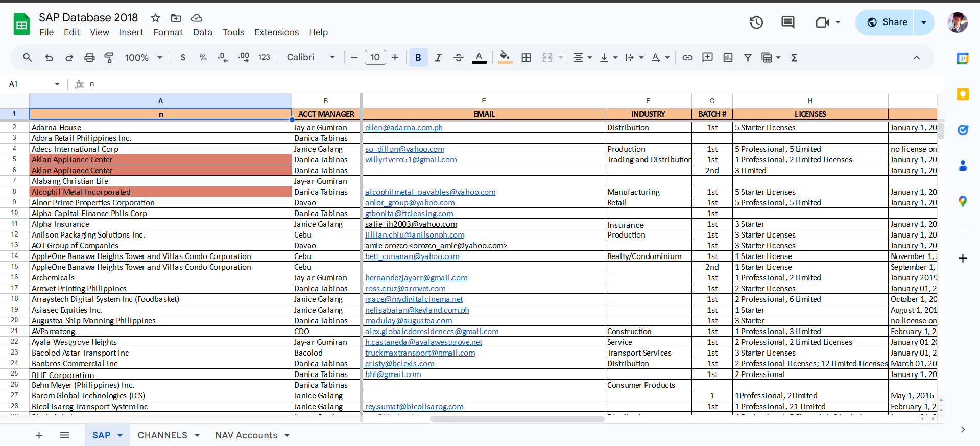This screenshot has width=980, height=446.
Task: Open willyrivero51@gmail.com email link
Action: (x=411, y=160)
